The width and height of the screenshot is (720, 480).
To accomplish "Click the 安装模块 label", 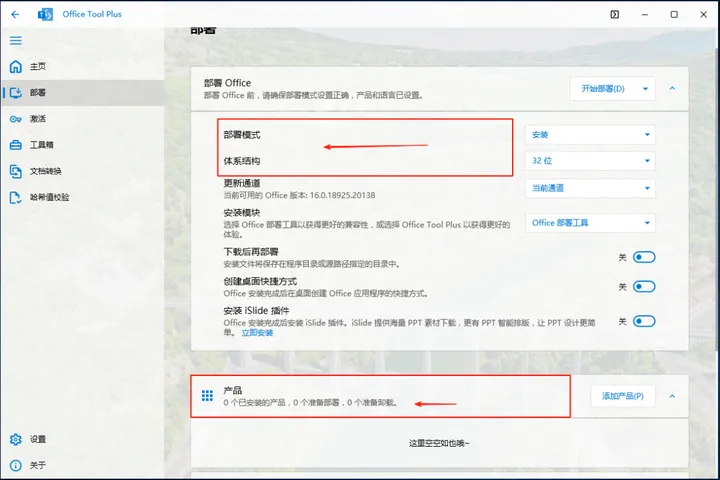I will 242,213.
